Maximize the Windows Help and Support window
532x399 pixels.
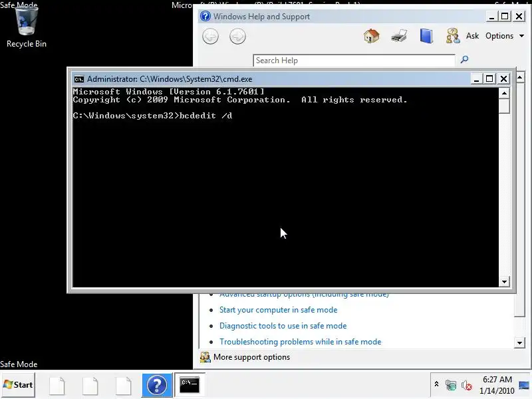pos(505,16)
